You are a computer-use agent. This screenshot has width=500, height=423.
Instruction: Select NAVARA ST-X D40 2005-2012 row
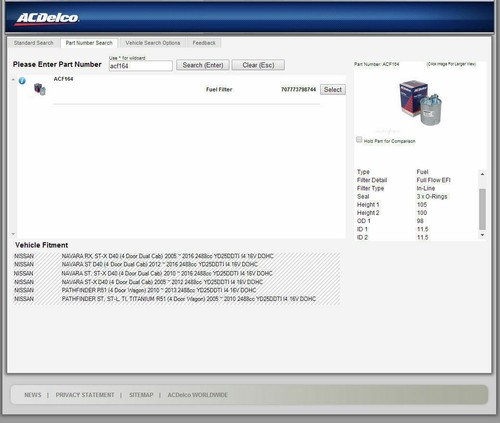point(177,282)
